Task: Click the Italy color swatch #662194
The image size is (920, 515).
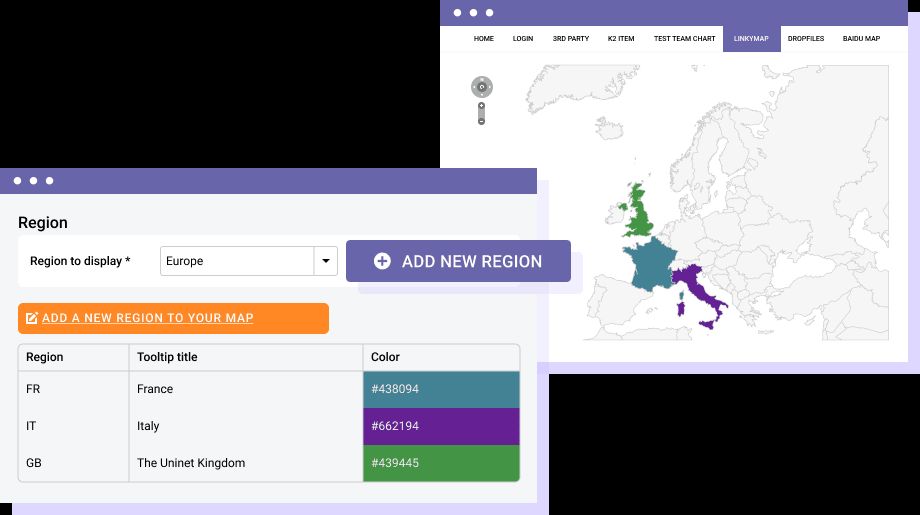Action: click(x=441, y=426)
